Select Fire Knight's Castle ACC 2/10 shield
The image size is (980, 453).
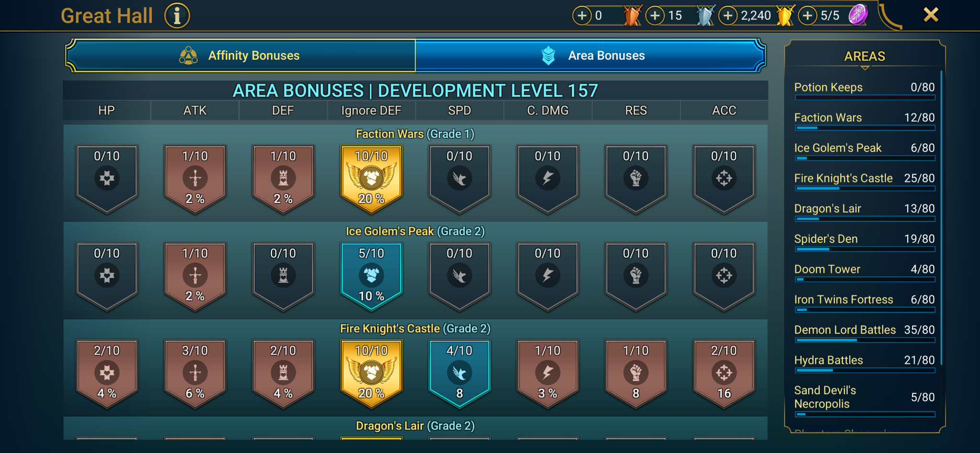click(x=724, y=373)
